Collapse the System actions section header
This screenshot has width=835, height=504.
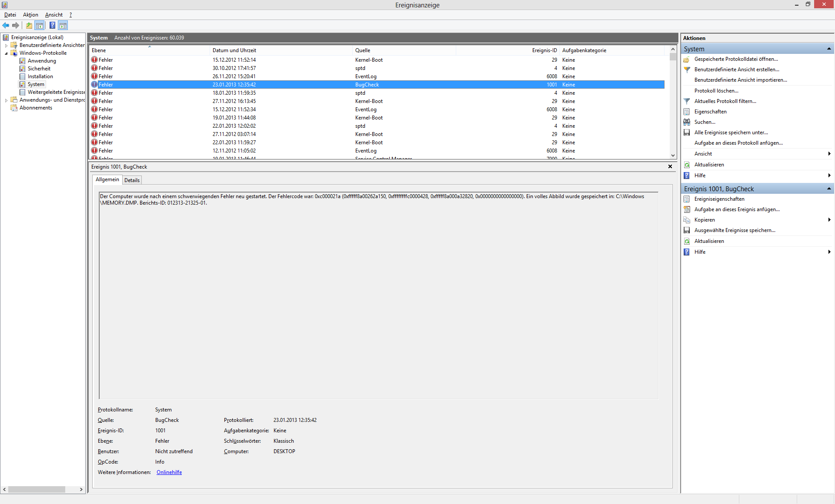829,49
